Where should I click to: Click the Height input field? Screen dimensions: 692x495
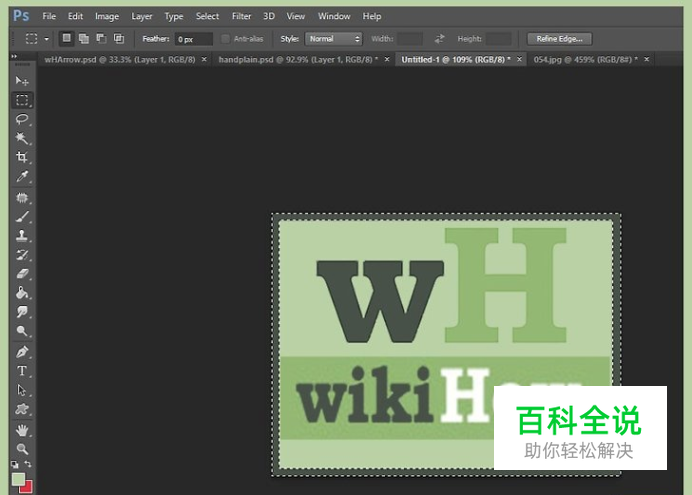click(x=499, y=39)
